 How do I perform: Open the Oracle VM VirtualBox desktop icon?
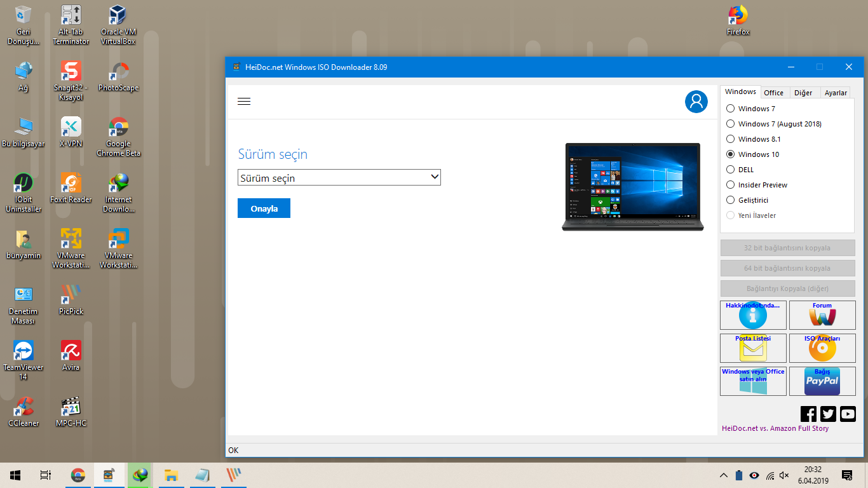point(118,25)
